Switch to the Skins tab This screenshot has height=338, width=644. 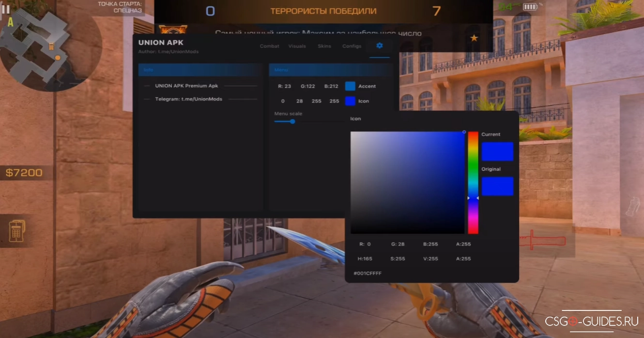pyautogui.click(x=324, y=46)
